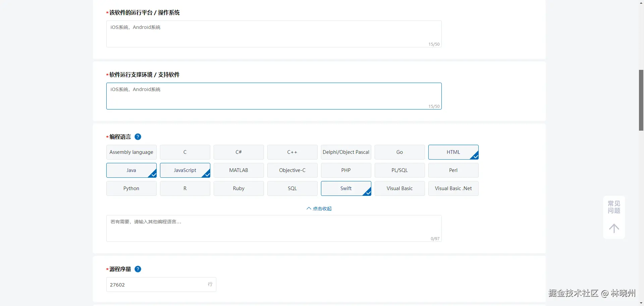Click the vertical scrollbar thumb

pyautogui.click(x=641, y=100)
